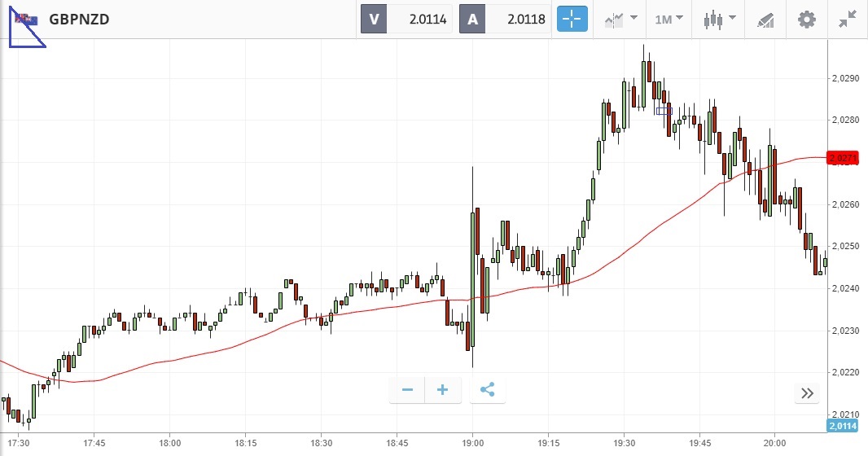Open the candlestick chart type dropdown
The height and width of the screenshot is (456, 868).
coord(721,19)
